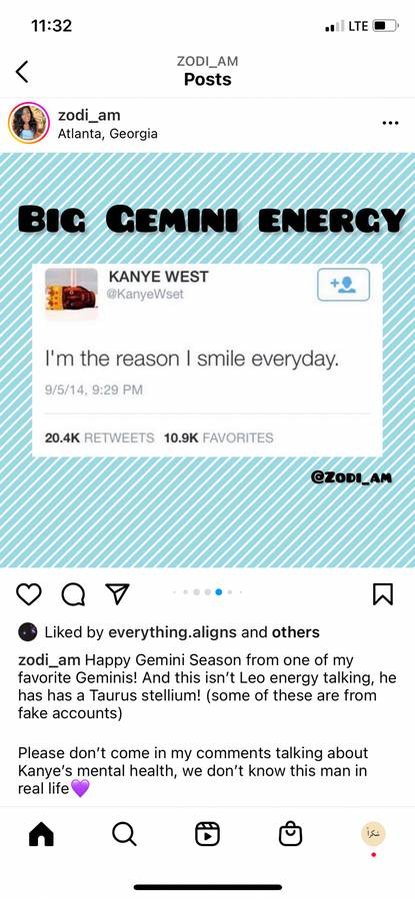The width and height of the screenshot is (415, 899).
Task: Open the three-dots post options menu
Action: 390,123
